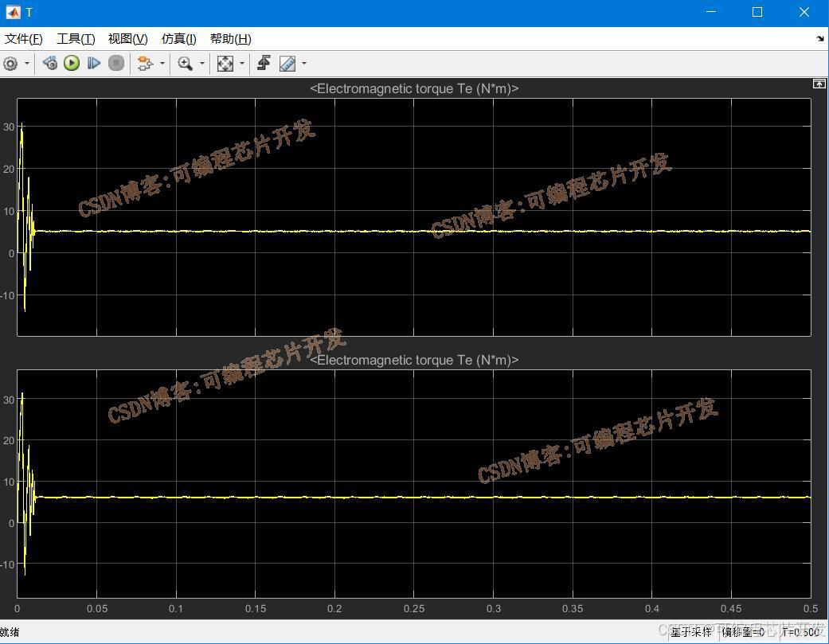Click the highlight signal block icon
This screenshot has width=829, height=644.
(x=144, y=64)
